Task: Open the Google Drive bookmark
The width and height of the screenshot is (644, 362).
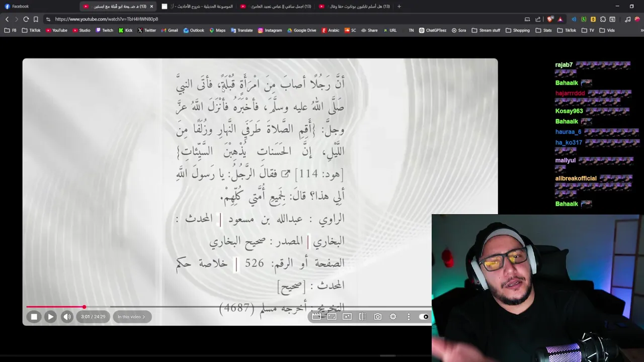Action: point(301,30)
